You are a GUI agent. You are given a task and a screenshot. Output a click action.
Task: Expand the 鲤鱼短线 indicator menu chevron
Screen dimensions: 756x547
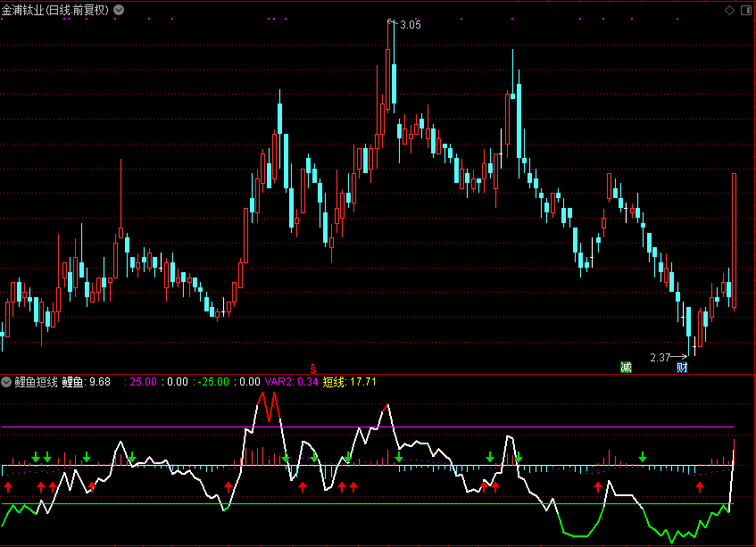[5, 382]
